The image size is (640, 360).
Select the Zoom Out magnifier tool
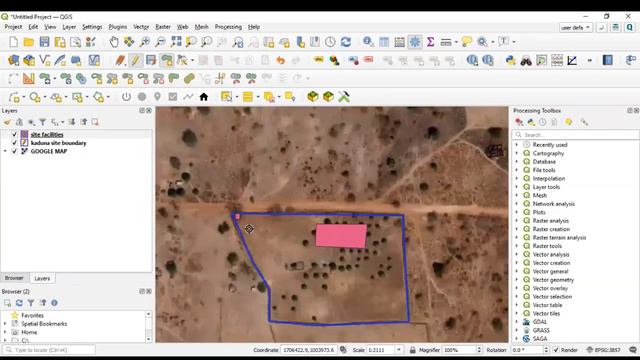[160, 42]
